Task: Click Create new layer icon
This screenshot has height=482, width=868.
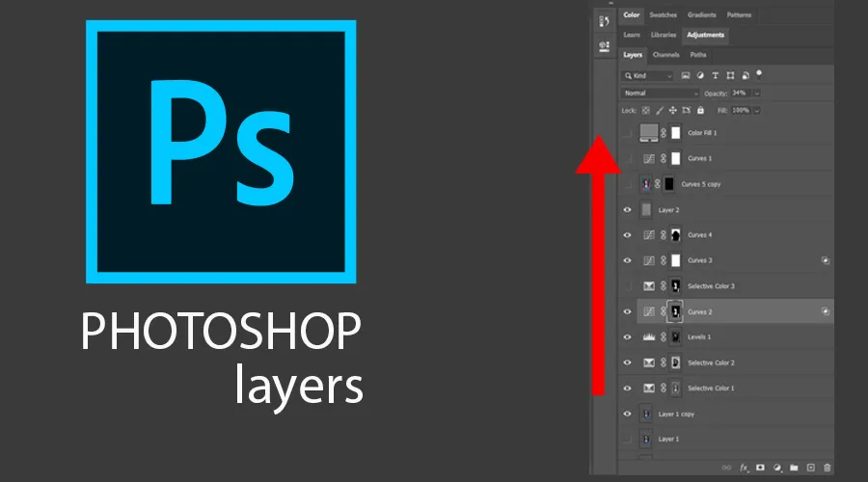Action: click(x=810, y=468)
